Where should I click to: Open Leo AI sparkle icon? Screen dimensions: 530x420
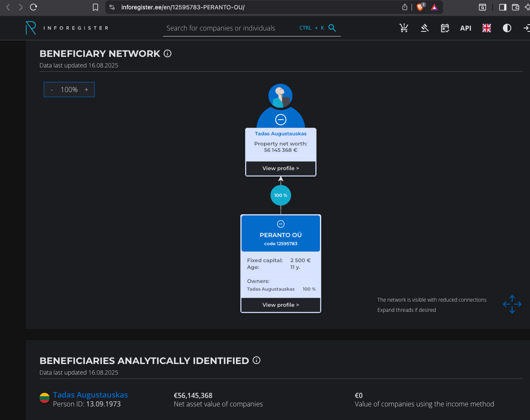(527, 7)
